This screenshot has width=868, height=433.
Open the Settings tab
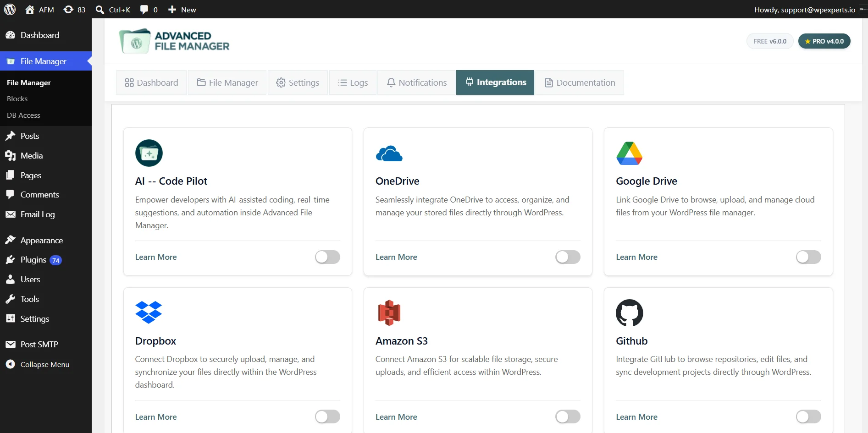pos(298,82)
